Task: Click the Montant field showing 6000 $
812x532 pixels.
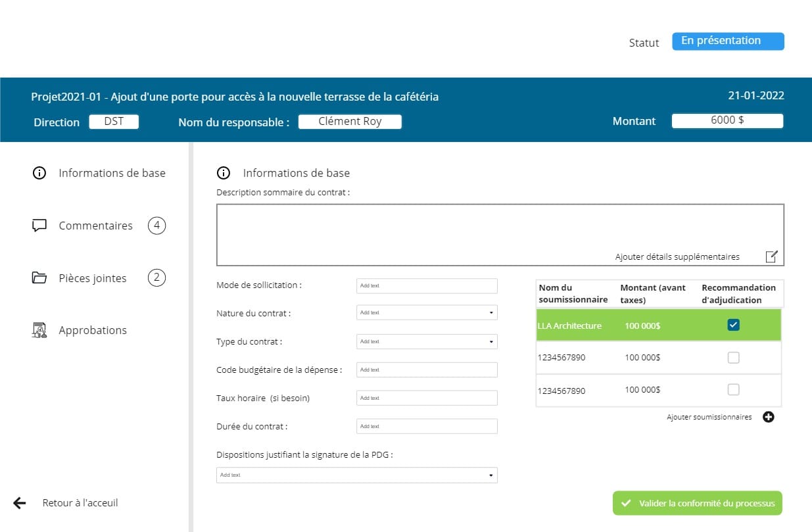Action: (727, 121)
